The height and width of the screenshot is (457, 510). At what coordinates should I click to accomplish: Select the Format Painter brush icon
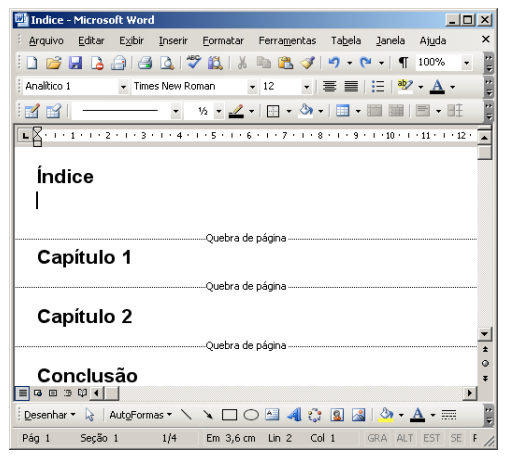coord(307,62)
